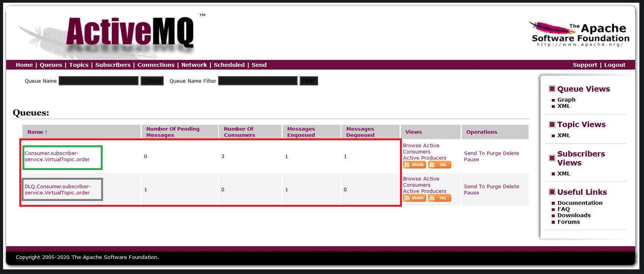Focus the Queue Name Filter field

258,81
